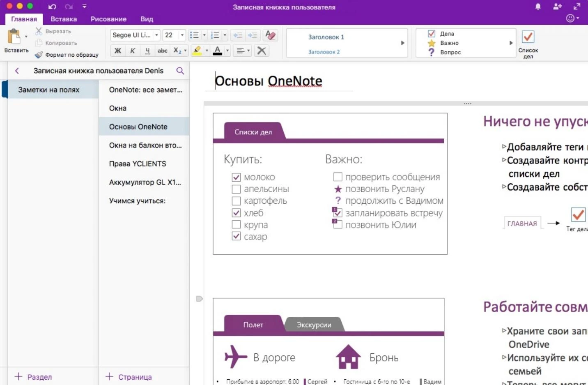
Task: Open the Paste options dropdown arrow
Action: 26,37
